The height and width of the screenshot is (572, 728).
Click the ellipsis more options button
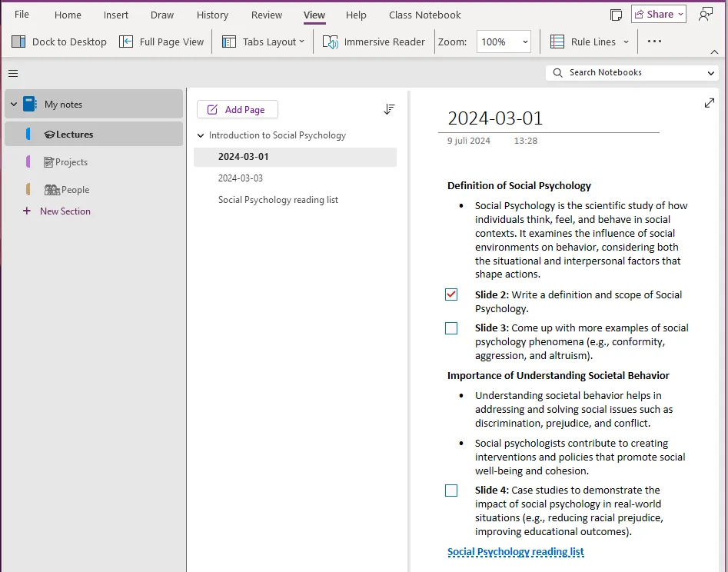pos(654,42)
